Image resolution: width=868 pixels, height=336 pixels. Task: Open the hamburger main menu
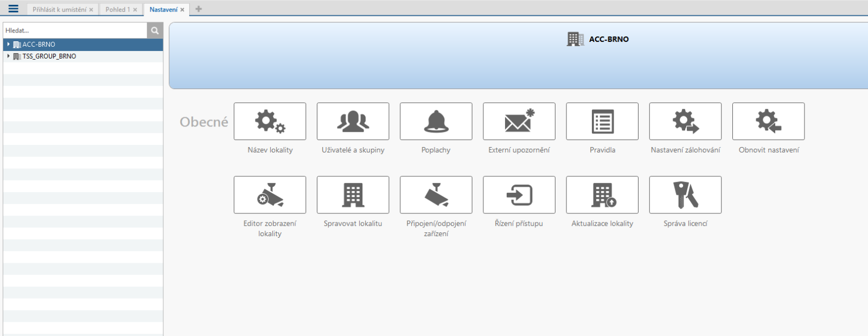(14, 9)
